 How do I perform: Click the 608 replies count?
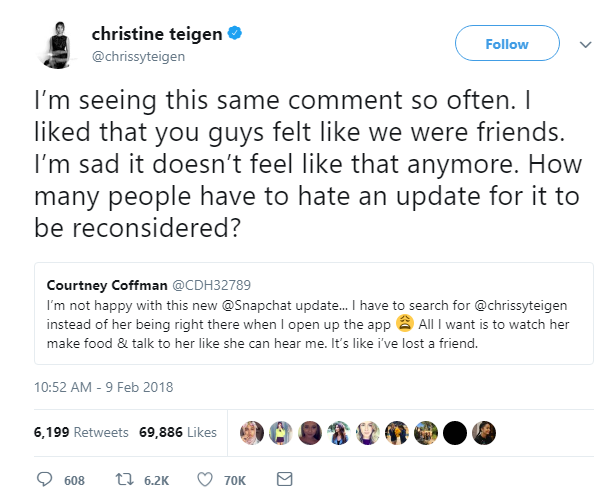(74, 480)
